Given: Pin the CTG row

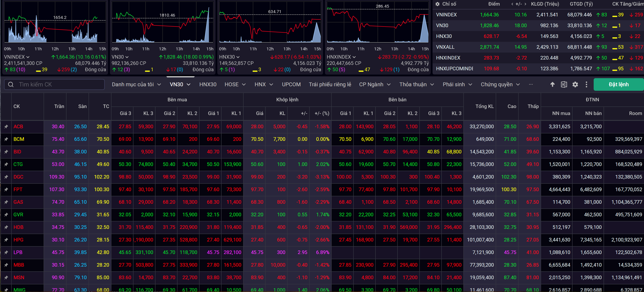Looking at the screenshot, I should click(6, 164).
